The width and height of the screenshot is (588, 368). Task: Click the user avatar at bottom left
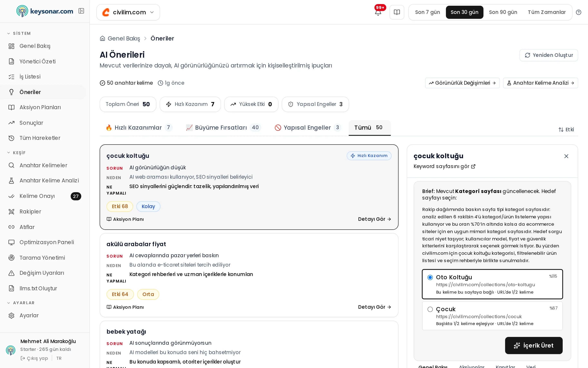click(10, 350)
